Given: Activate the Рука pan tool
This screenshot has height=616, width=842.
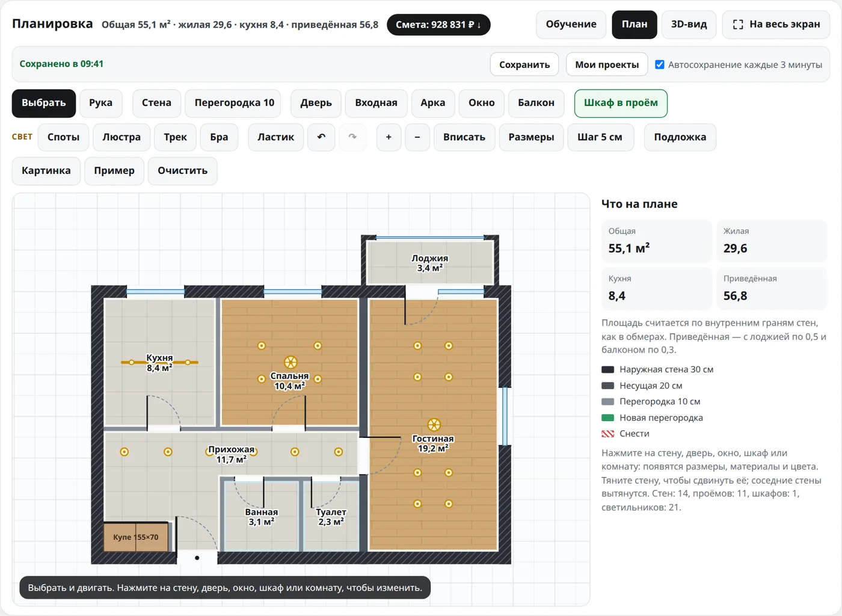Looking at the screenshot, I should pyautogui.click(x=101, y=103).
